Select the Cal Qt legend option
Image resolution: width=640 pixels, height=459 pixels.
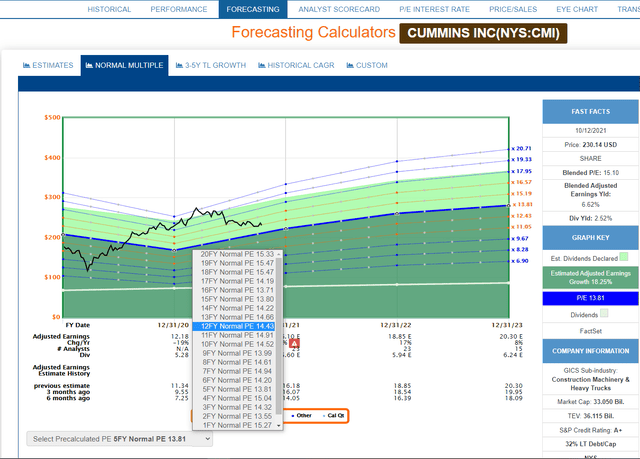pos(334,416)
